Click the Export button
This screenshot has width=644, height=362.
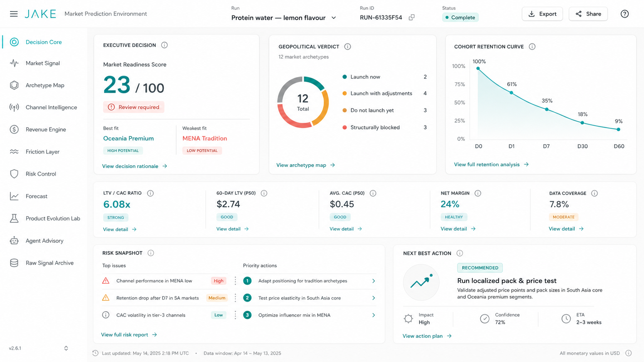[x=542, y=14]
